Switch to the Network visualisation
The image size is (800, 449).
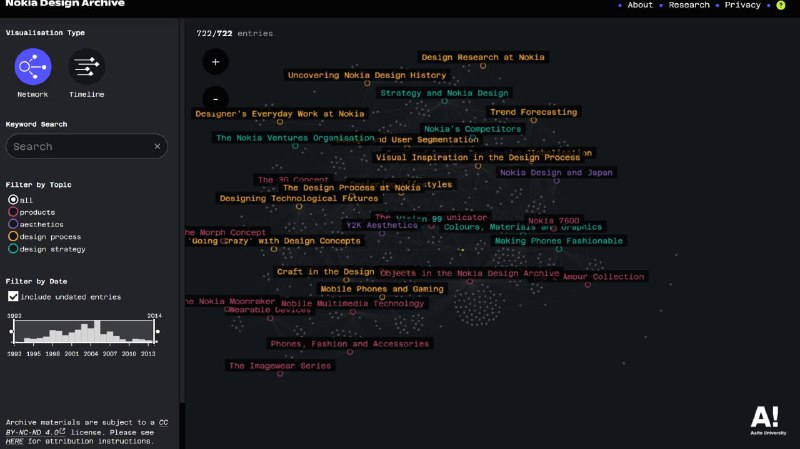[33, 67]
